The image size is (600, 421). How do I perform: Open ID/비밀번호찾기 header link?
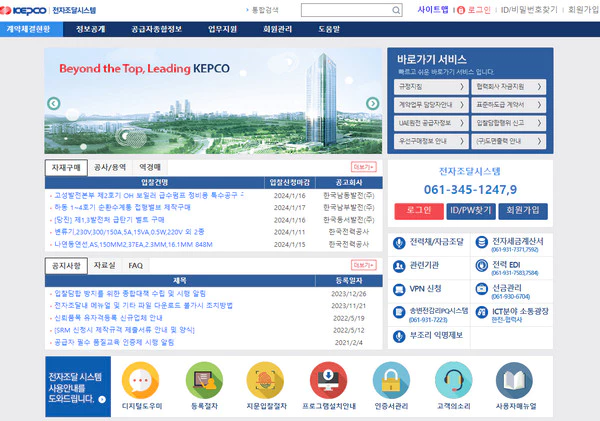coord(529,10)
